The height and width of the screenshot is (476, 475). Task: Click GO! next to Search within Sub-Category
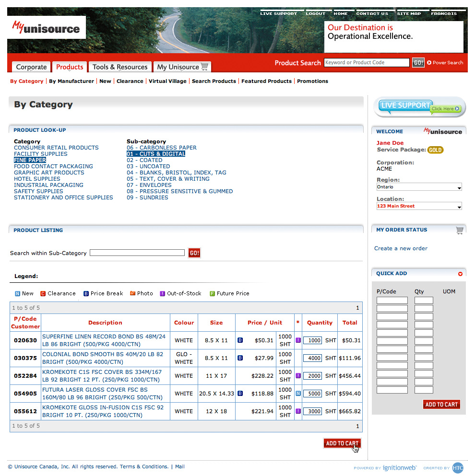tap(194, 253)
